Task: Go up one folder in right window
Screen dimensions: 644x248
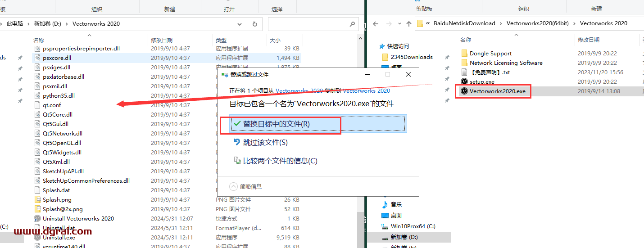Action: point(409,23)
